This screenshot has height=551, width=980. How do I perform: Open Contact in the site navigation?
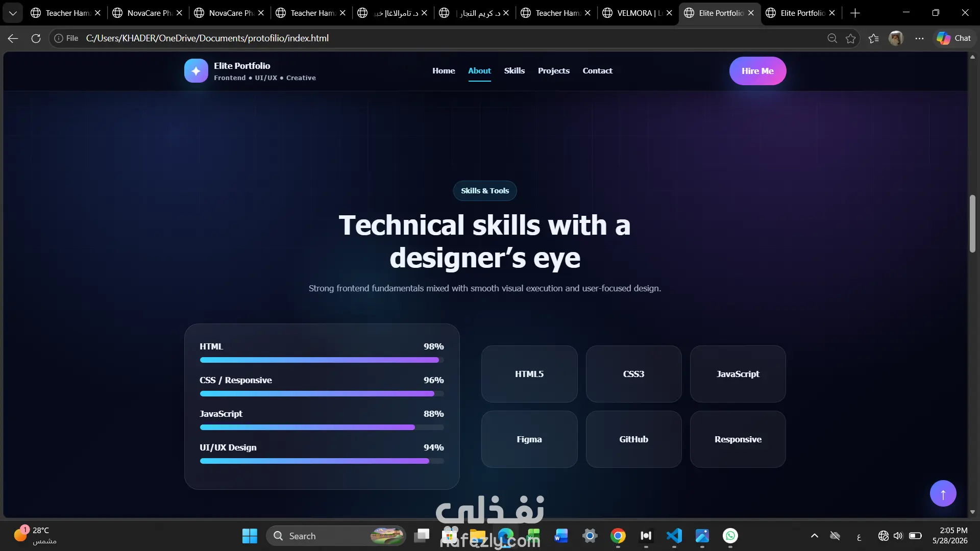coord(598,71)
